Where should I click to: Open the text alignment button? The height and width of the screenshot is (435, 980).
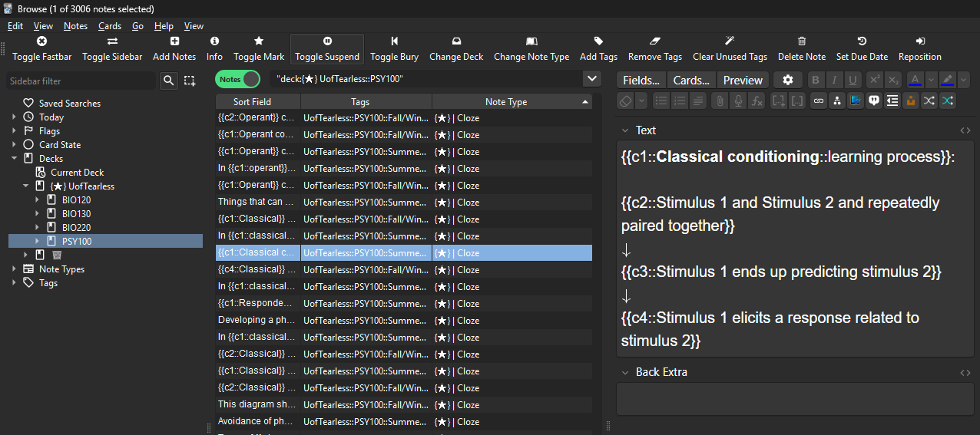pos(698,101)
